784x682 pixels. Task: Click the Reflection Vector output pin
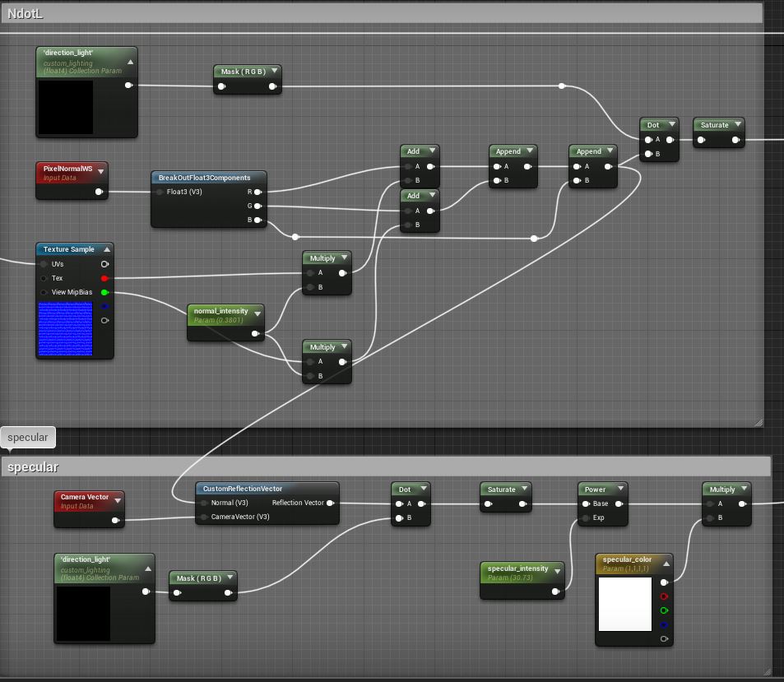coord(330,503)
